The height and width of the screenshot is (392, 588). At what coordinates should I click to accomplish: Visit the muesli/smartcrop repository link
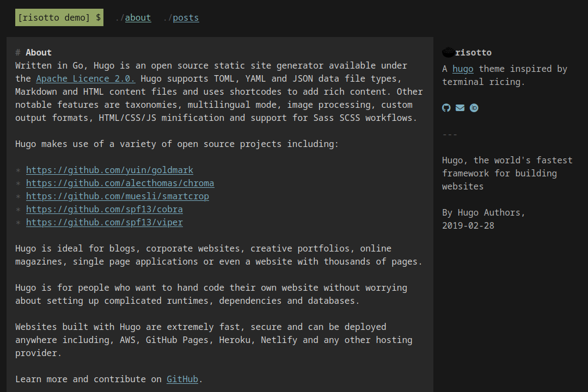[x=117, y=196]
